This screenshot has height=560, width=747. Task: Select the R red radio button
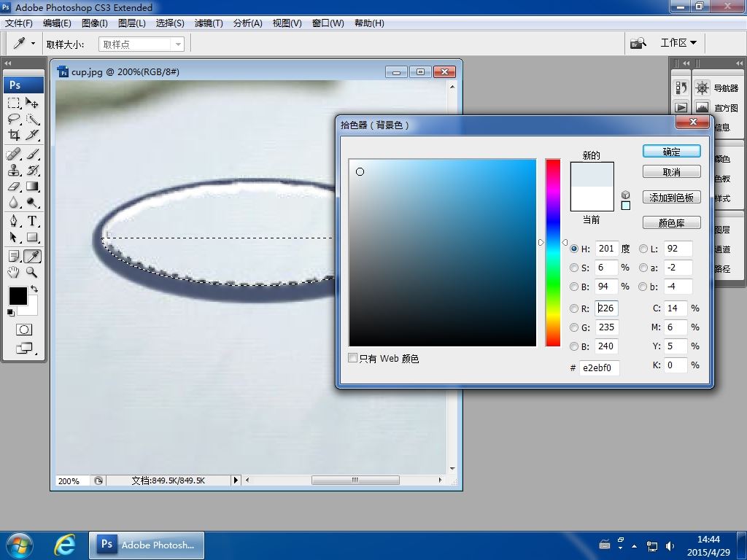tap(574, 308)
